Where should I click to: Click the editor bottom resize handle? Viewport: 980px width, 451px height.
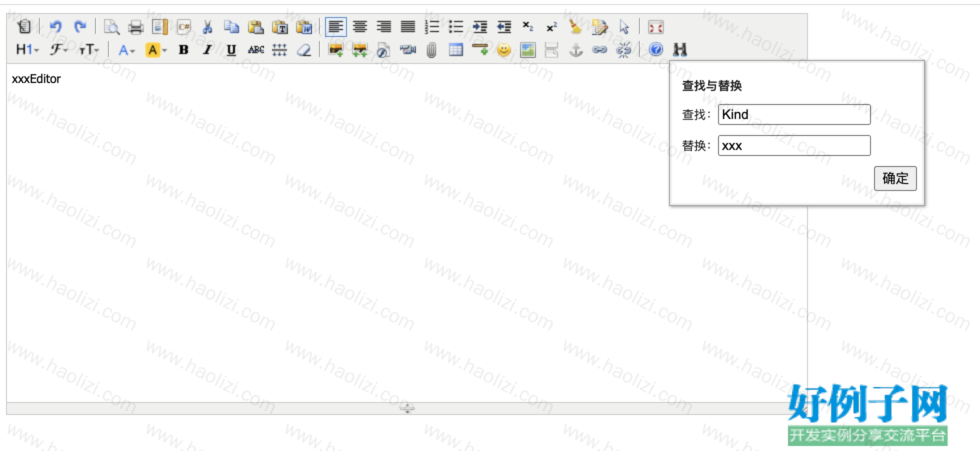point(407,408)
